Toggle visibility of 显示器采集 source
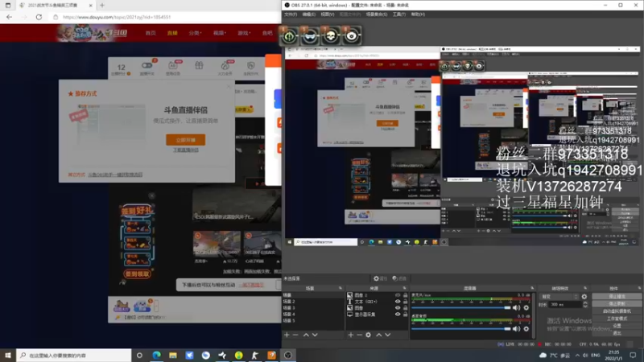This screenshot has height=362, width=644. (397, 315)
